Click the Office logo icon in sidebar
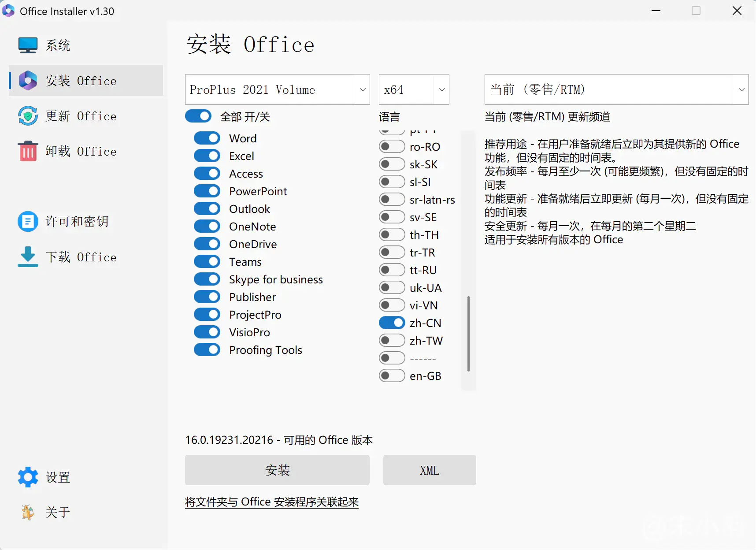This screenshot has height=550, width=756. coord(28,81)
